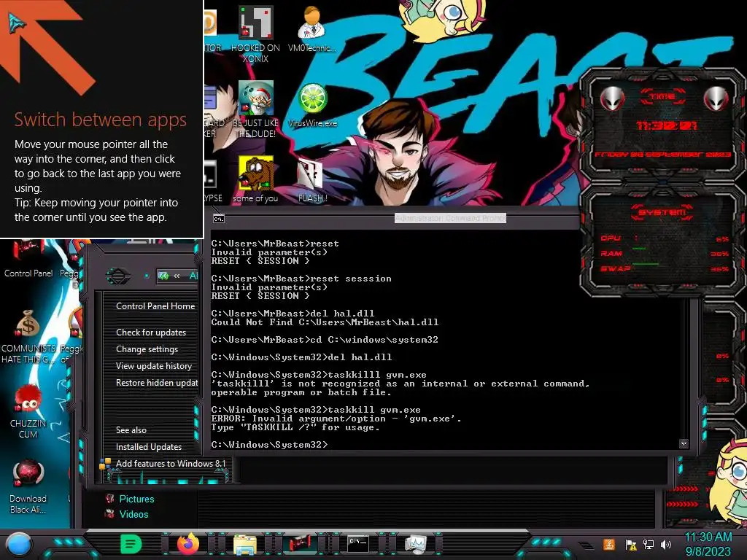Open the 'some of you' desktop icon
The height and width of the screenshot is (560, 747).
(x=256, y=179)
